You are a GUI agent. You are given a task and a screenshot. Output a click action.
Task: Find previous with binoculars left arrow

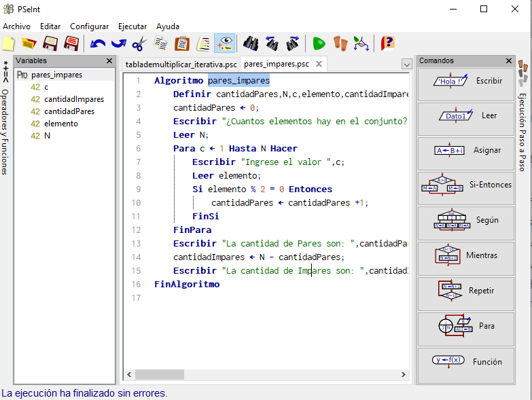point(272,43)
